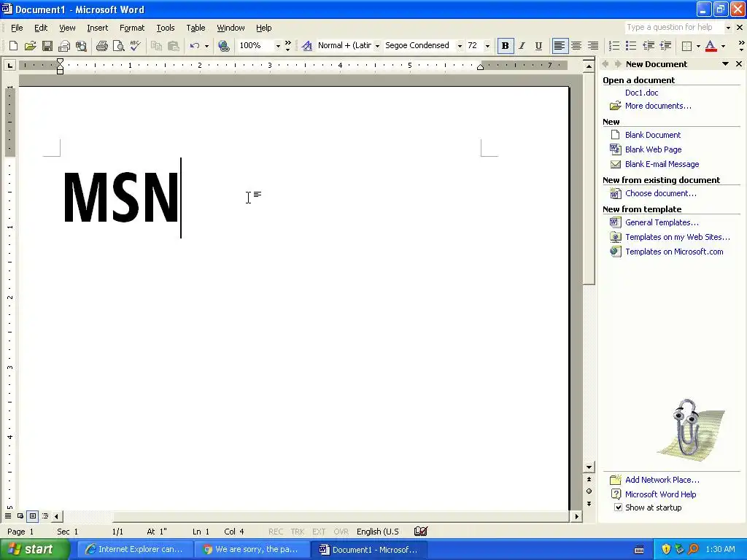Toggle Italic formatting
This screenshot has width=747, height=560.
(x=522, y=46)
